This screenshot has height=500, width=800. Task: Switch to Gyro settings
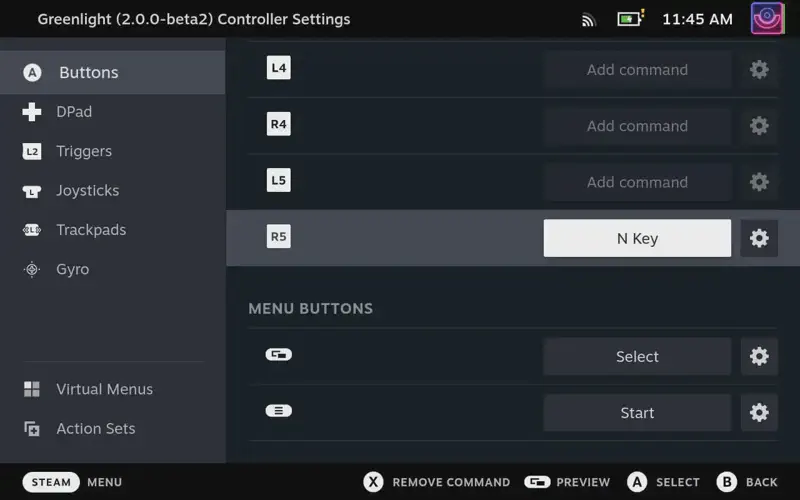72,269
